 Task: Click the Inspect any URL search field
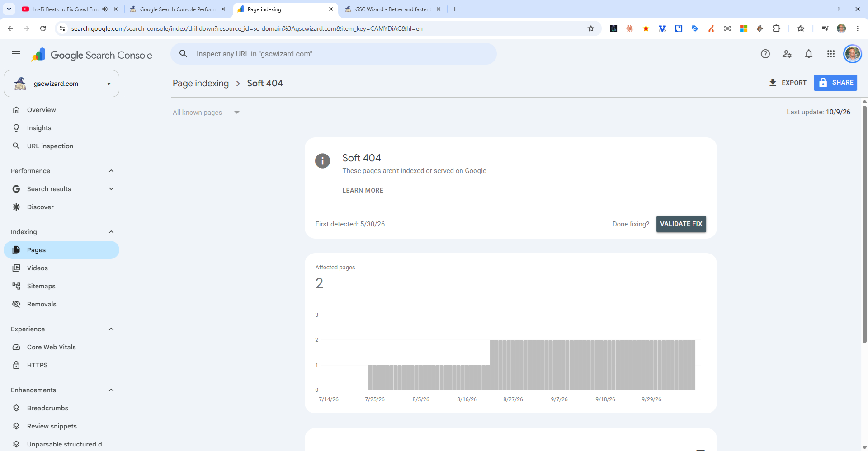pos(334,54)
